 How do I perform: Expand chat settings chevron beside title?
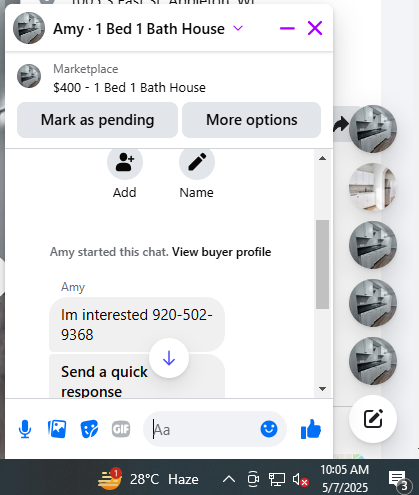coord(238,28)
